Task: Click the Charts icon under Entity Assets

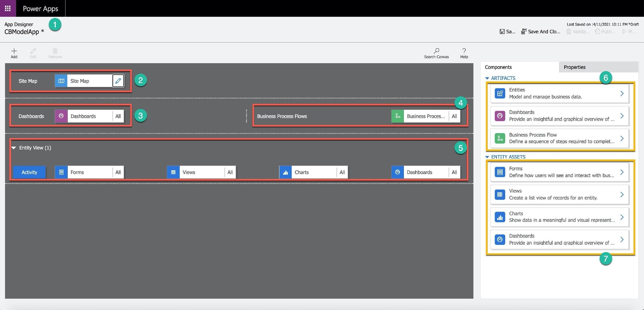Action: tap(499, 217)
